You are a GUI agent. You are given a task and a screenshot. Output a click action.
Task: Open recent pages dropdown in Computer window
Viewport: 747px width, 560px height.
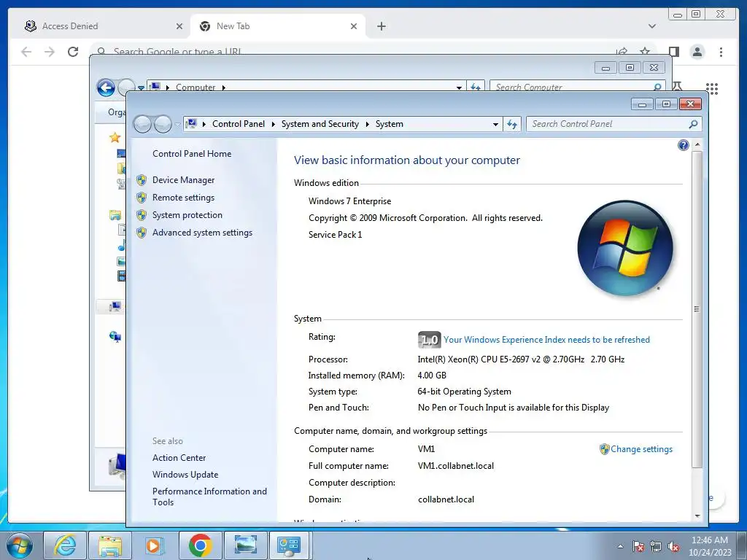pyautogui.click(x=141, y=88)
